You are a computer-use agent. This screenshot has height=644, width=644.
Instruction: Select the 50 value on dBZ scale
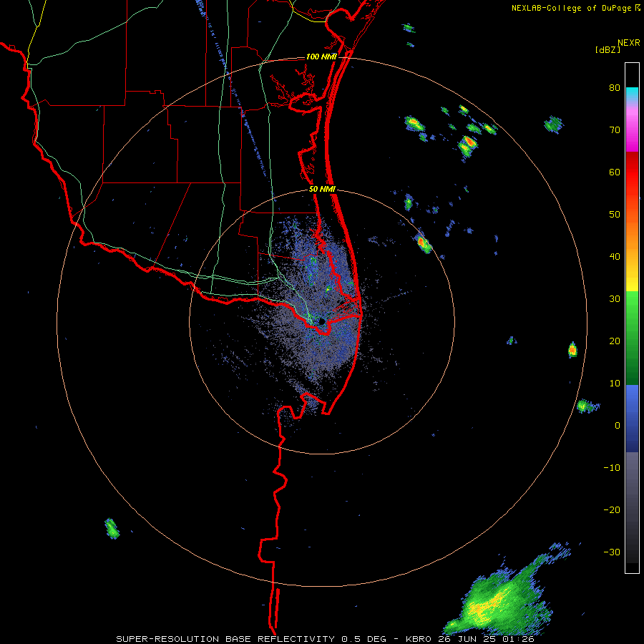tap(615, 215)
